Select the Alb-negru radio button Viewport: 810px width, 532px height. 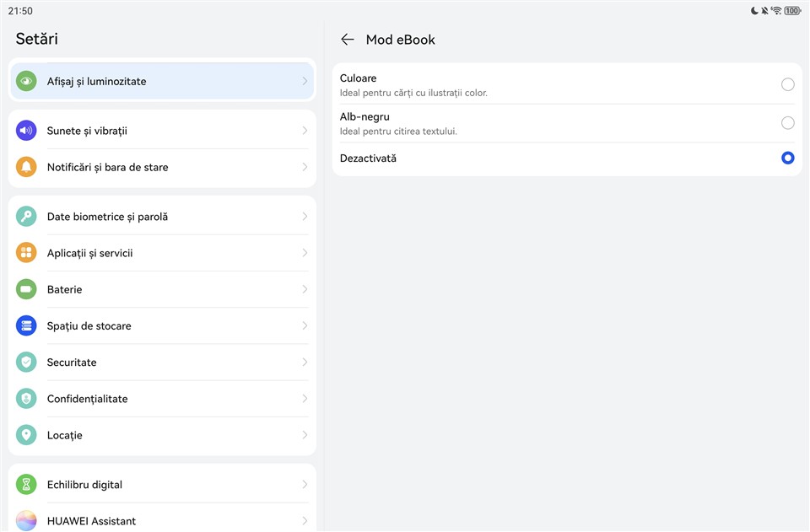pyautogui.click(x=787, y=123)
